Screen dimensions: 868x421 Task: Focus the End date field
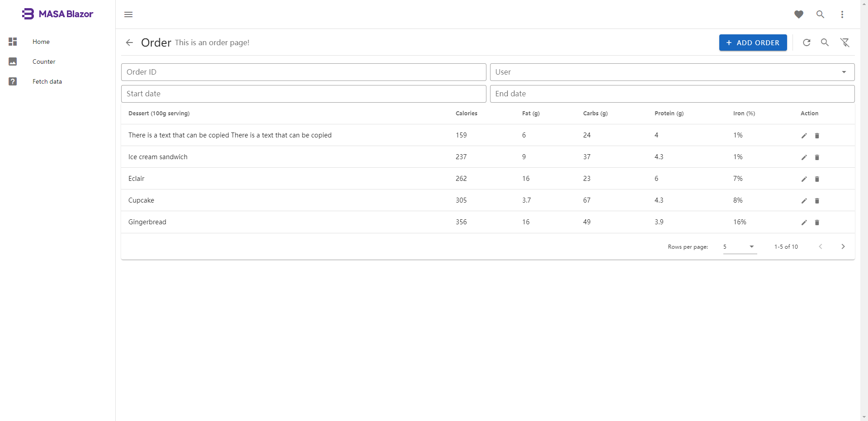pos(672,94)
